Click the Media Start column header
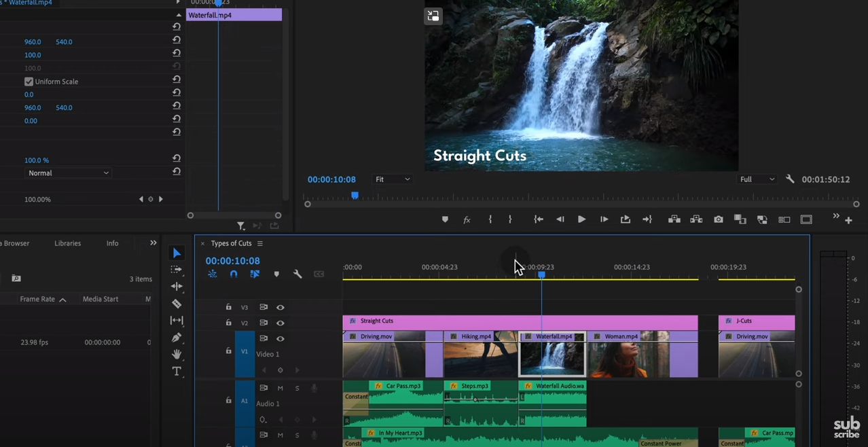868x447 pixels. click(101, 299)
